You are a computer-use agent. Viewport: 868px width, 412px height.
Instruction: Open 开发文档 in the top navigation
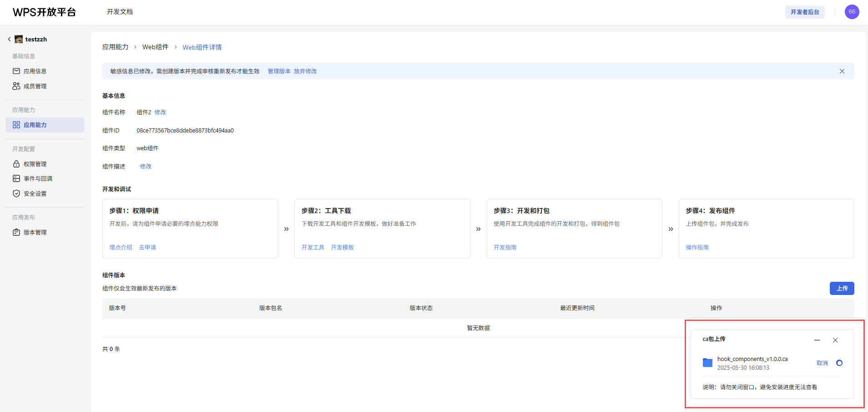click(x=120, y=12)
